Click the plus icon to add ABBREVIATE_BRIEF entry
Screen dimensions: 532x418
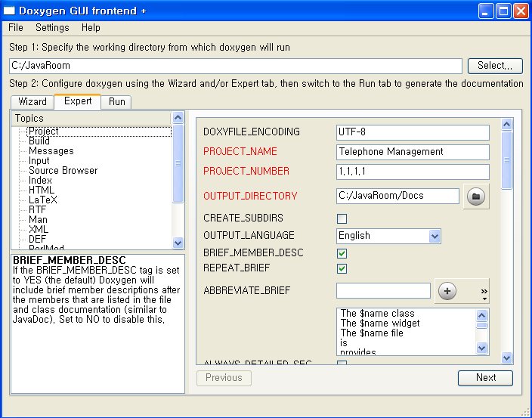(x=447, y=291)
